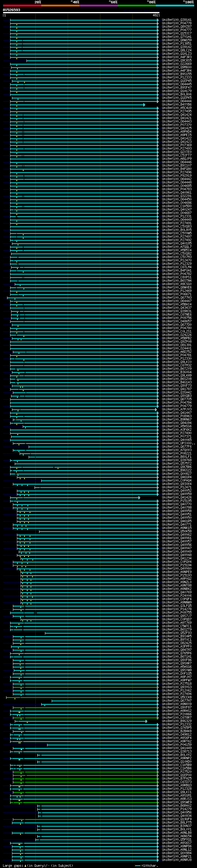This screenshot has width=197, height=868.
Task: Select hit label UniRef100_Q2XTE0
Action: tap(177, 152)
